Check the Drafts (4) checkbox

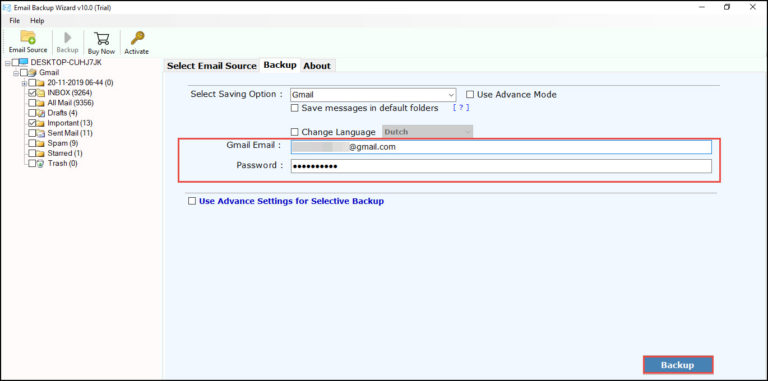32,113
